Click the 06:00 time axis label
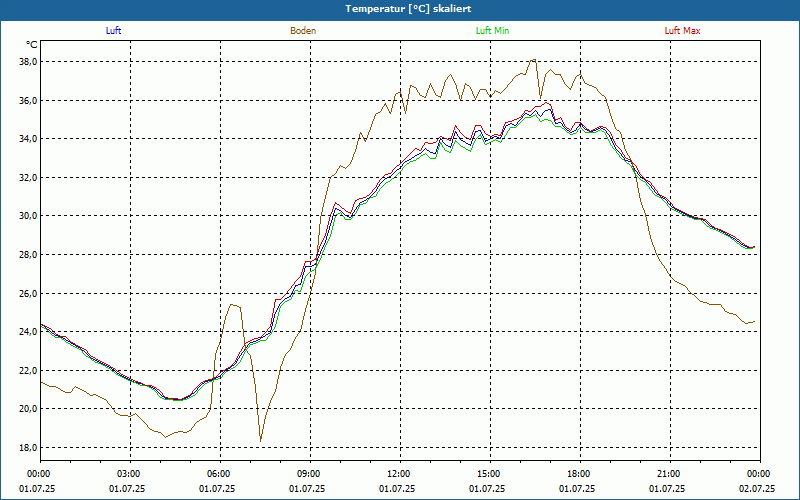The height and width of the screenshot is (500, 800). pyautogui.click(x=220, y=474)
